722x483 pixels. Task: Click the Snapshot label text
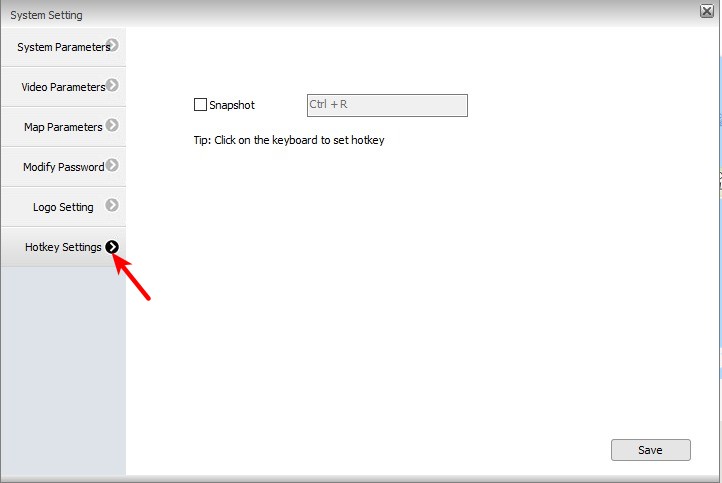click(232, 105)
